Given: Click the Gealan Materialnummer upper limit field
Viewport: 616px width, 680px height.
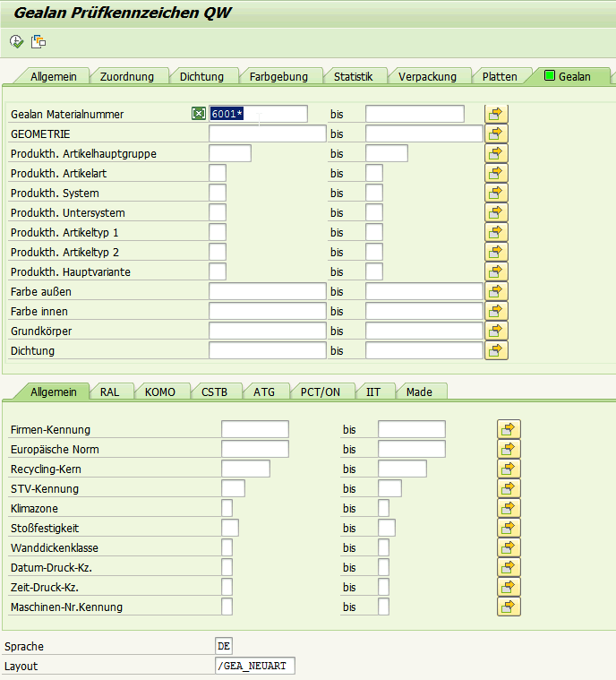Looking at the screenshot, I should pyautogui.click(x=415, y=114).
